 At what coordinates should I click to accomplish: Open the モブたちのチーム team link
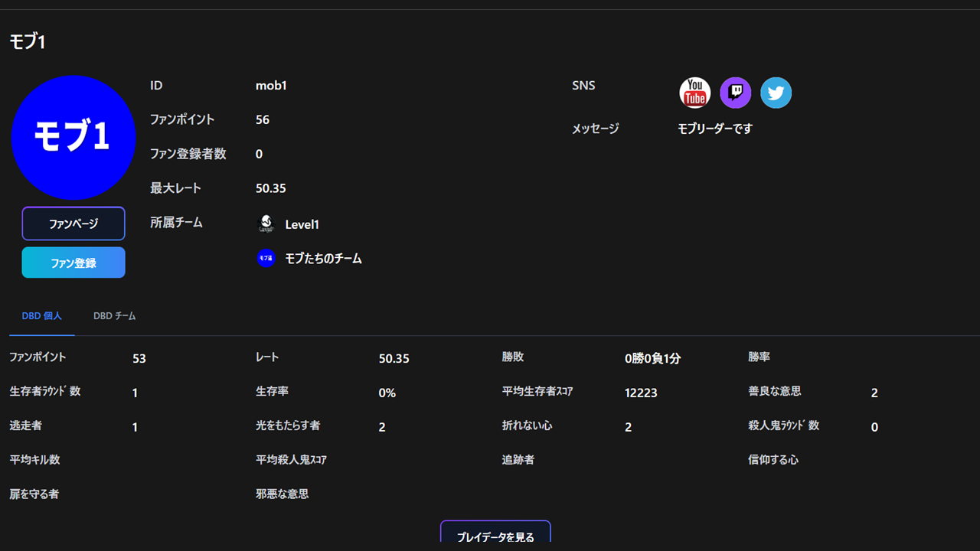[322, 259]
